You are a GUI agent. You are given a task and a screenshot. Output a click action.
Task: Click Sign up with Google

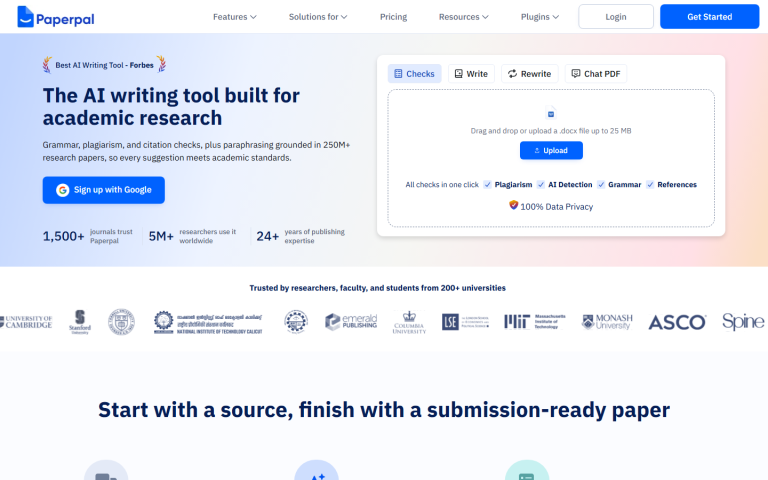pyautogui.click(x=103, y=190)
